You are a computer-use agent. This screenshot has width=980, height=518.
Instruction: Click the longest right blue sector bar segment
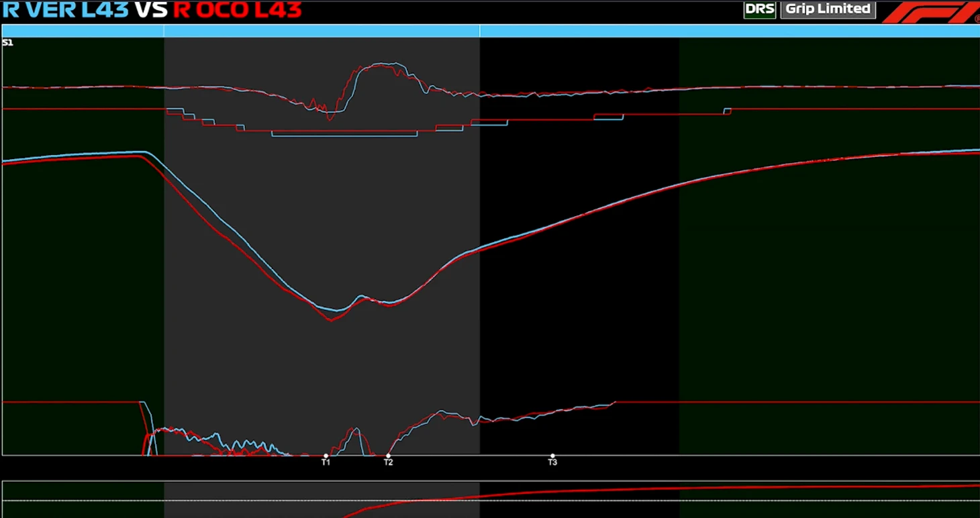(729, 31)
